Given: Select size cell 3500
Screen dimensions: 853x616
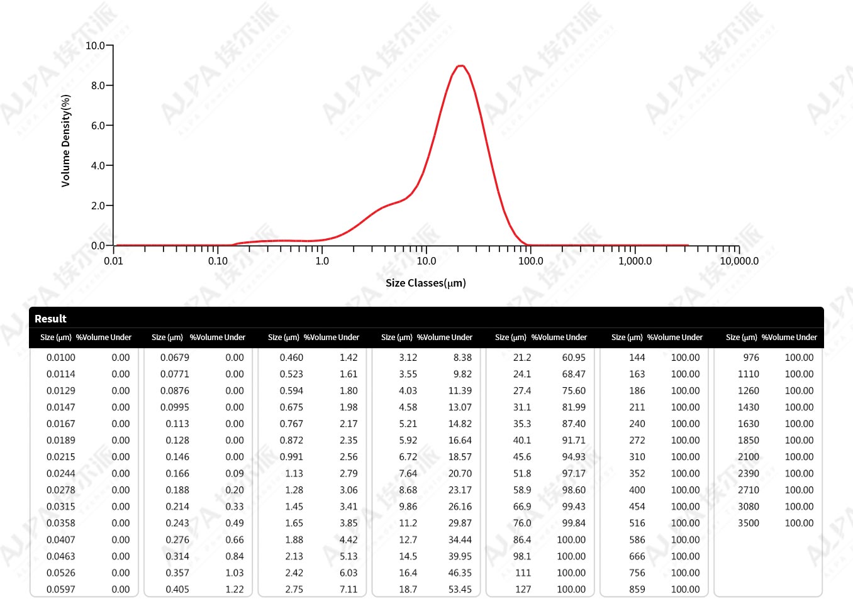Looking at the screenshot, I should [x=749, y=523].
